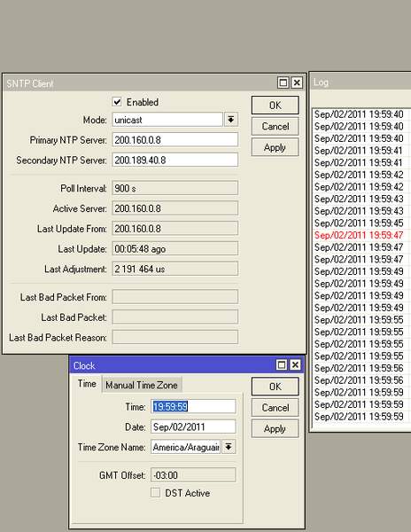The height and width of the screenshot is (532, 411).
Task: Select the Last Bad Packet From field
Action: pos(174,297)
